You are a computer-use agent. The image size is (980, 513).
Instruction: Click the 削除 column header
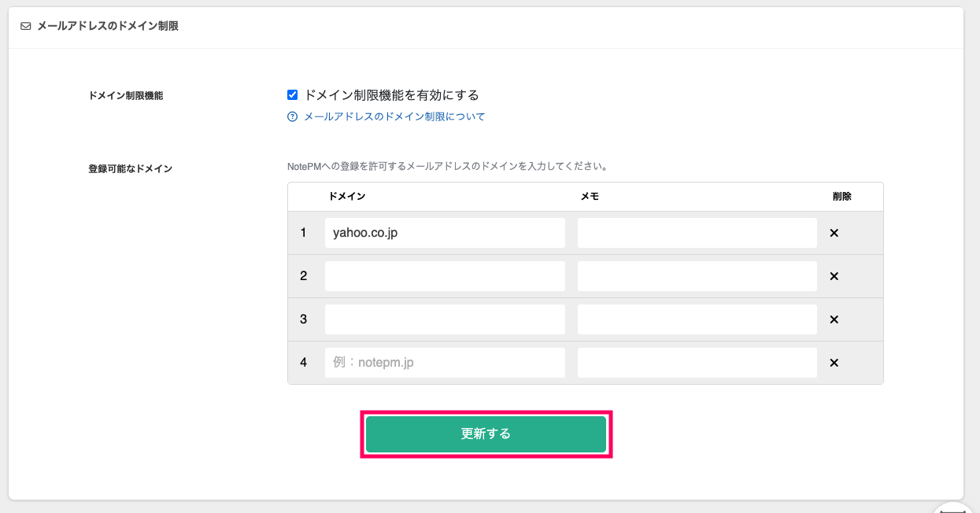point(841,197)
